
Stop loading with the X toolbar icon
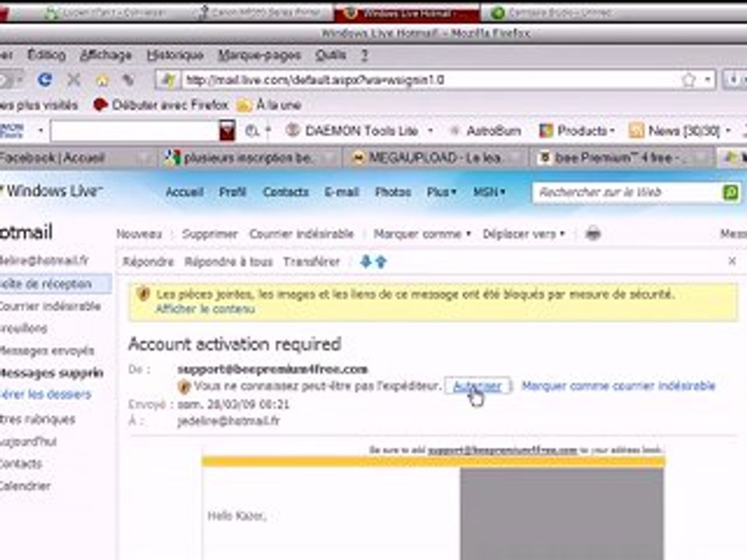[74, 79]
